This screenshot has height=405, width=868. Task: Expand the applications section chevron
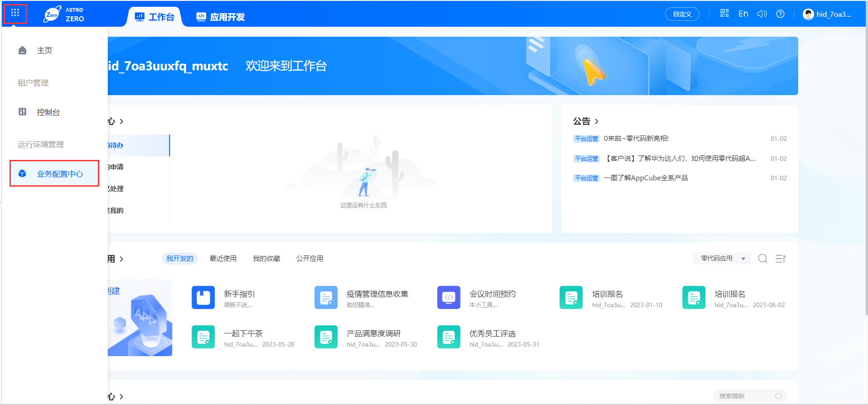pos(121,259)
